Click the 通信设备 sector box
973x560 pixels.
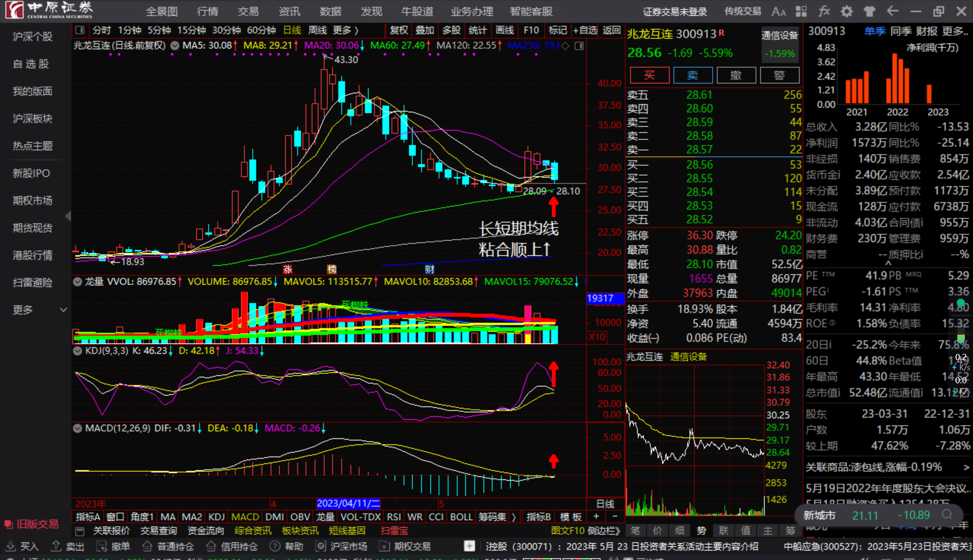(x=780, y=44)
